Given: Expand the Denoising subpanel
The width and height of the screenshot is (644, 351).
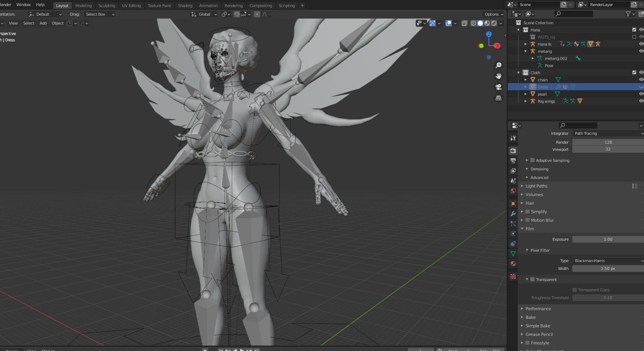Looking at the screenshot, I should pyautogui.click(x=539, y=169).
